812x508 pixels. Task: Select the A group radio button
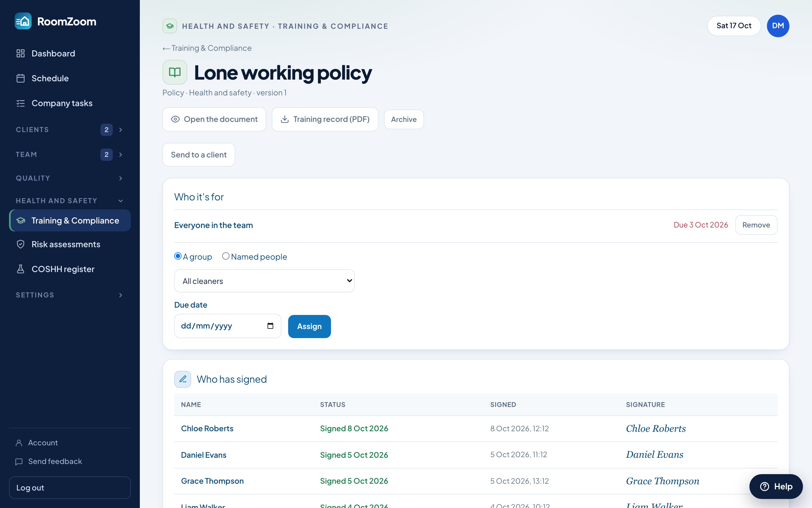[x=178, y=256]
